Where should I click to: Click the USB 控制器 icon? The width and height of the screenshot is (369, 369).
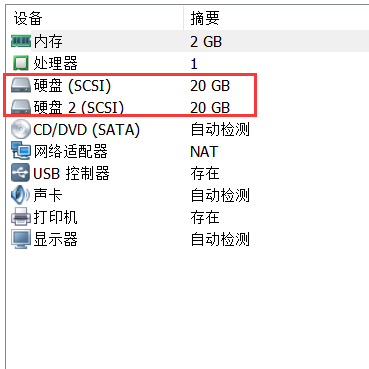[21, 173]
